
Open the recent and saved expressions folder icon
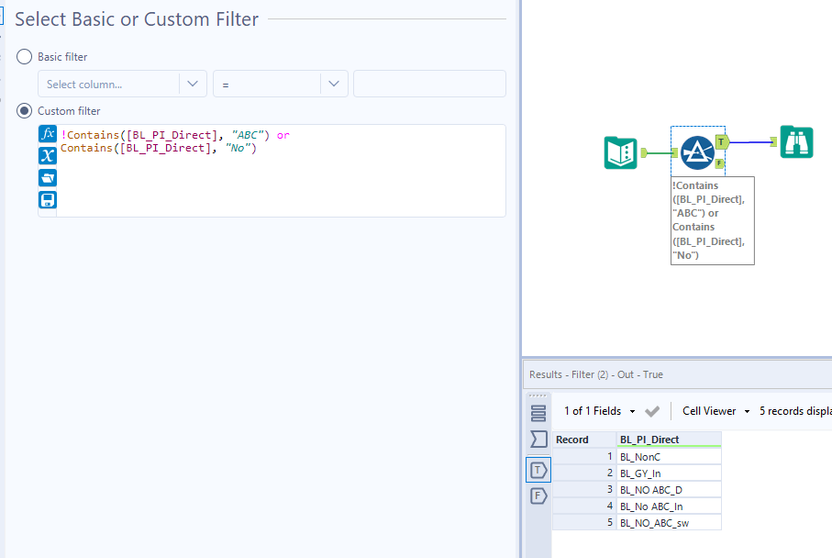coord(48,178)
